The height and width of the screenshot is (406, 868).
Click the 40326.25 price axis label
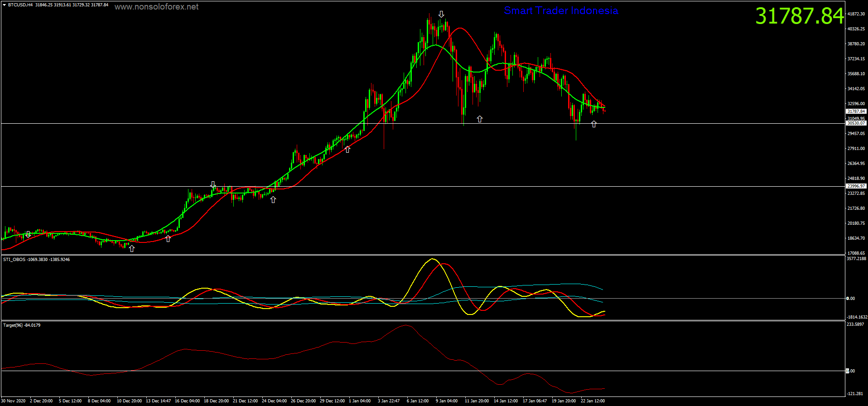(856, 29)
